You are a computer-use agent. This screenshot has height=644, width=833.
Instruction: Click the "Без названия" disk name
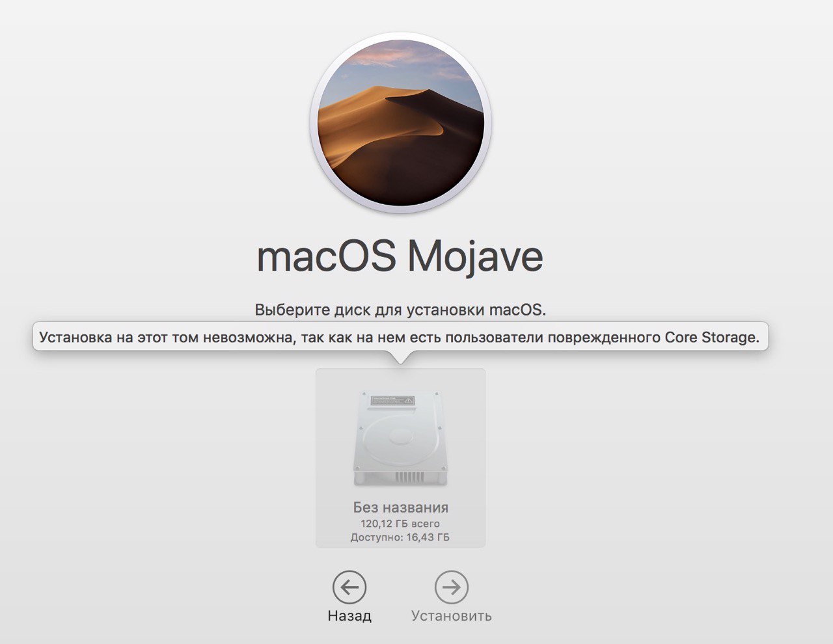point(400,507)
